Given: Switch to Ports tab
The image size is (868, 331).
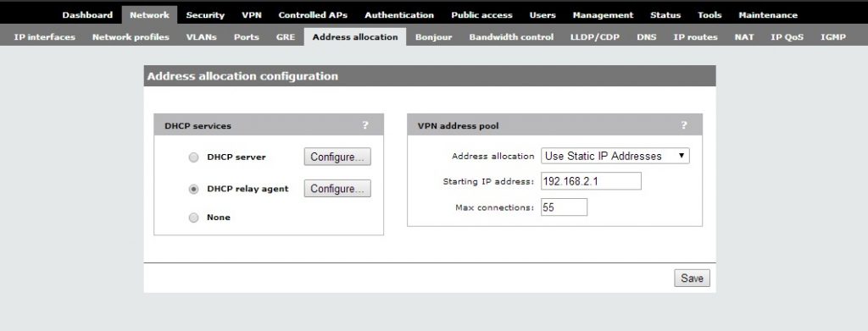Looking at the screenshot, I should (x=247, y=37).
